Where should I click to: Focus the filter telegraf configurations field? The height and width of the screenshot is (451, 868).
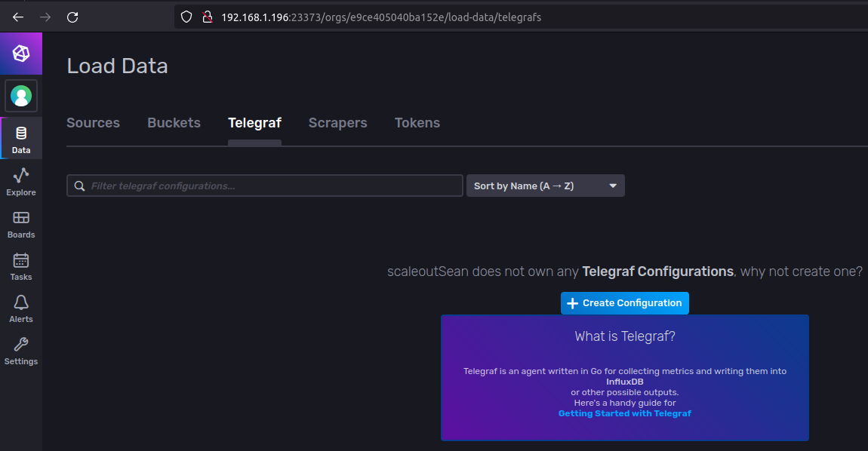pos(265,186)
